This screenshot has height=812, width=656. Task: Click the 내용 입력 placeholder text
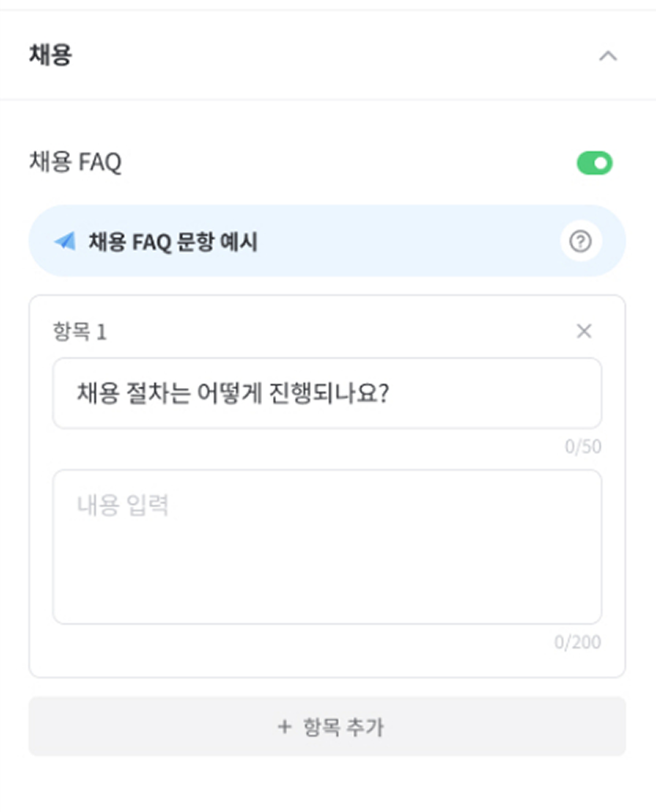[x=123, y=505]
